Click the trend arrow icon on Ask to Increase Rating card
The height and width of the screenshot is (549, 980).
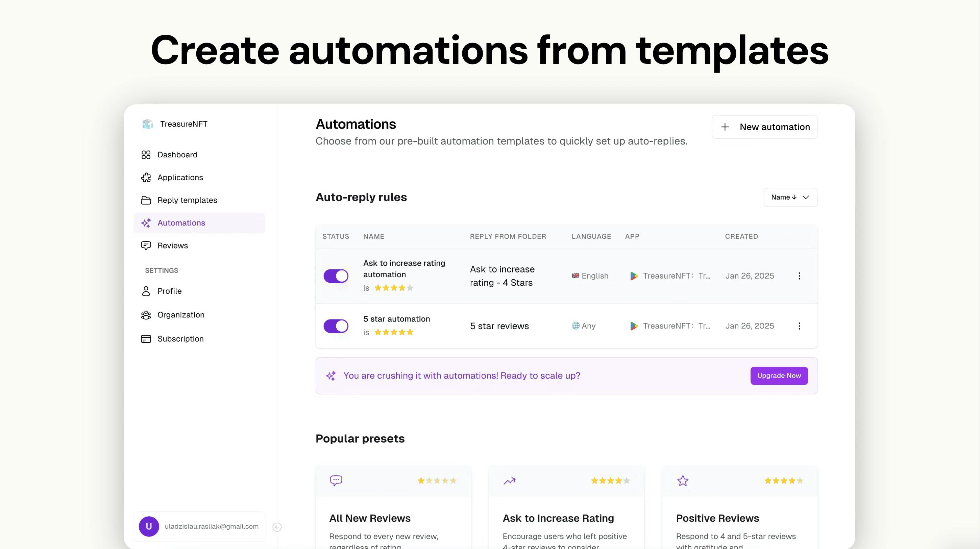pos(509,481)
